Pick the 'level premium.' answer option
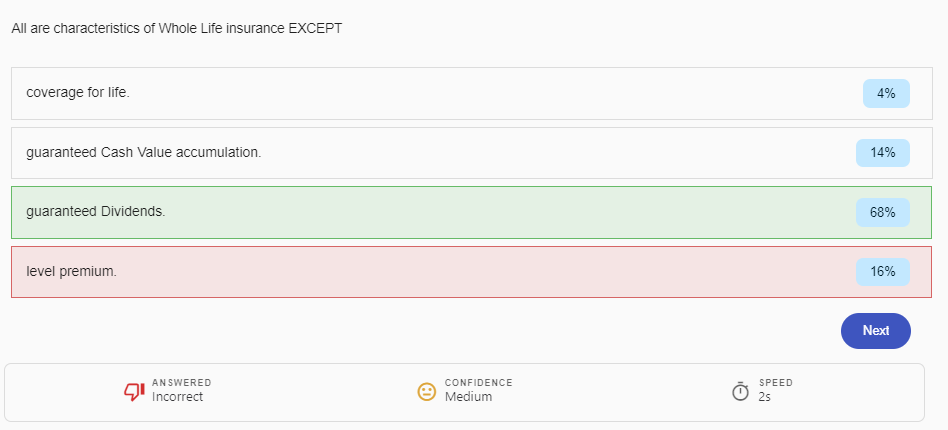The height and width of the screenshot is (430, 948). click(71, 271)
